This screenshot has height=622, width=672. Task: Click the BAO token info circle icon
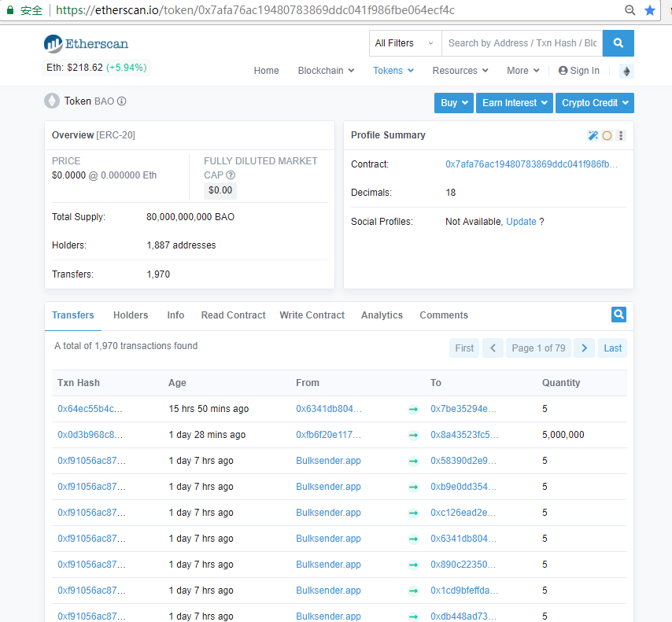tap(122, 101)
